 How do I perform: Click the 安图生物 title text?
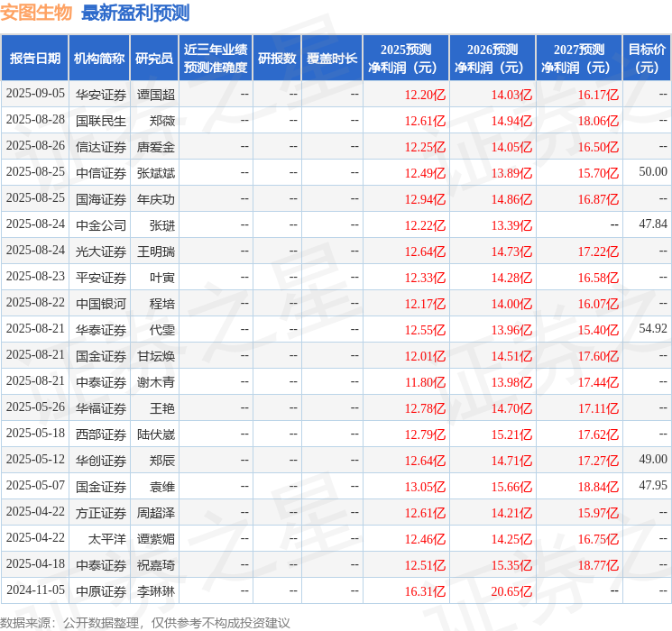(36, 13)
